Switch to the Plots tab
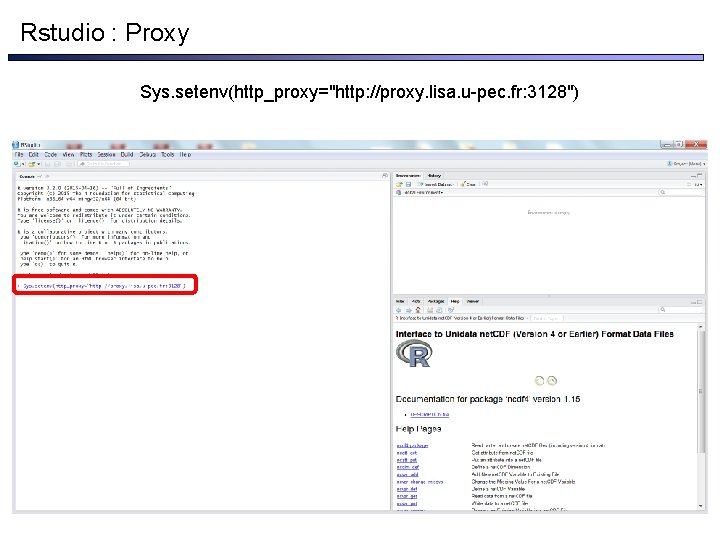The height and width of the screenshot is (540, 720). coord(416,301)
